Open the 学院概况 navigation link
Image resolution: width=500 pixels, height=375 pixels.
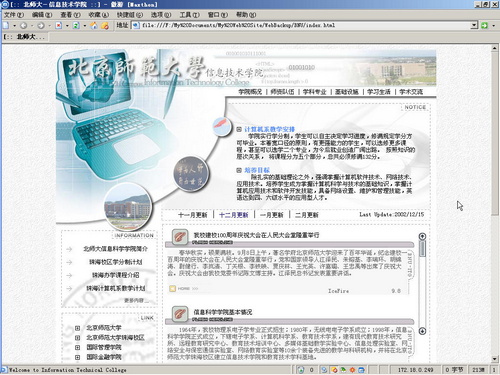250,92
